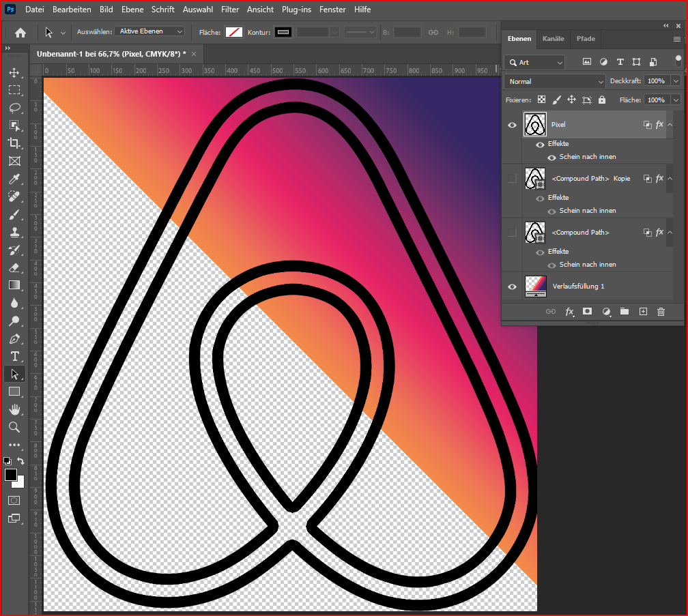
Task: Open the Filter menu
Action: 230,9
